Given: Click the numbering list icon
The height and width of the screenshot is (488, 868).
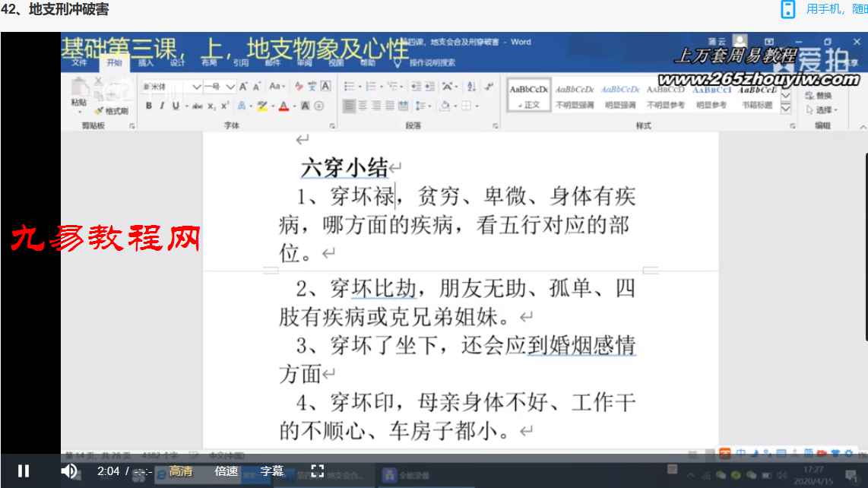Looking at the screenshot, I should click(x=372, y=87).
